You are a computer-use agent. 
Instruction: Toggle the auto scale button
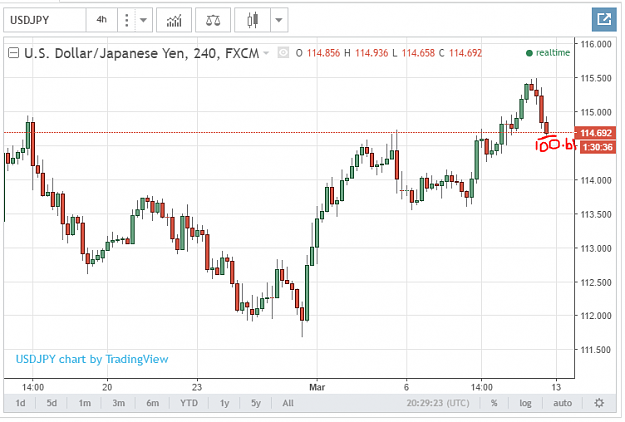pos(562,403)
